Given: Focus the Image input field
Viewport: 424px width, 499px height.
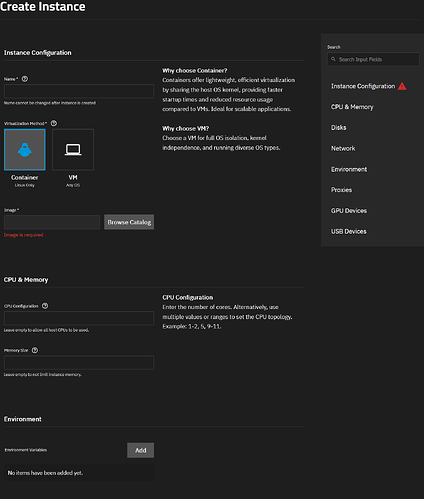Looking at the screenshot, I should [x=52, y=222].
